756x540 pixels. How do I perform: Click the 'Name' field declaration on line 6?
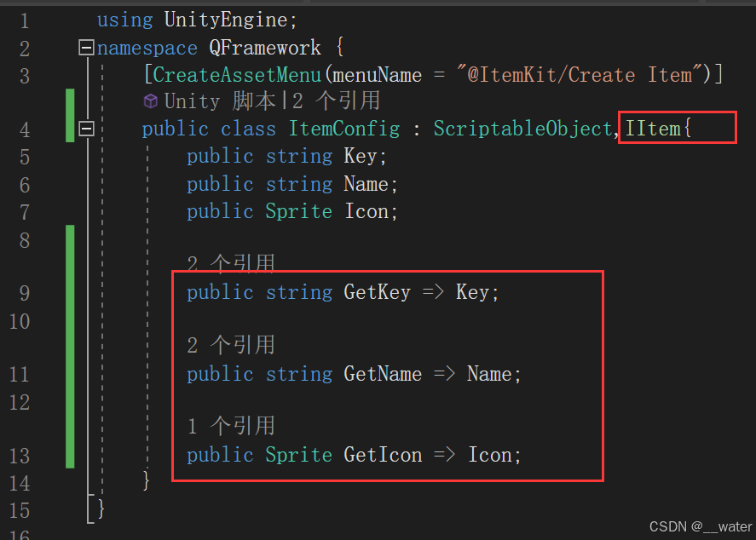366,184
